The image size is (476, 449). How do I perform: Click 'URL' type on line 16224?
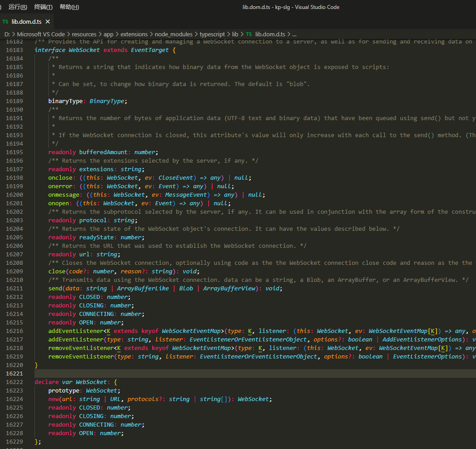click(x=115, y=399)
